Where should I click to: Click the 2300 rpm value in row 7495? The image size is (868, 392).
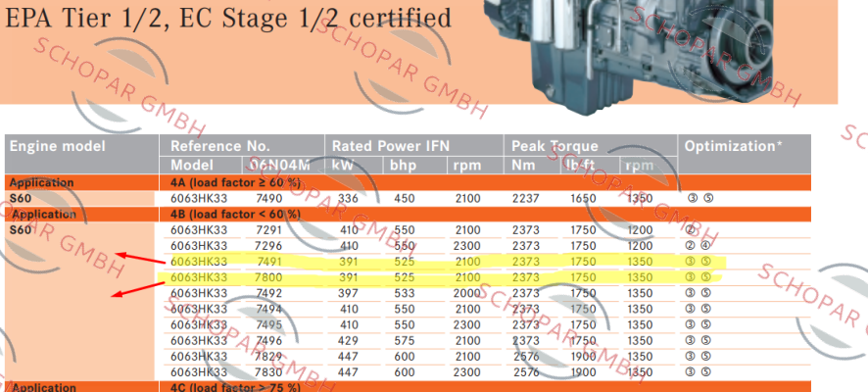pyautogui.click(x=467, y=324)
